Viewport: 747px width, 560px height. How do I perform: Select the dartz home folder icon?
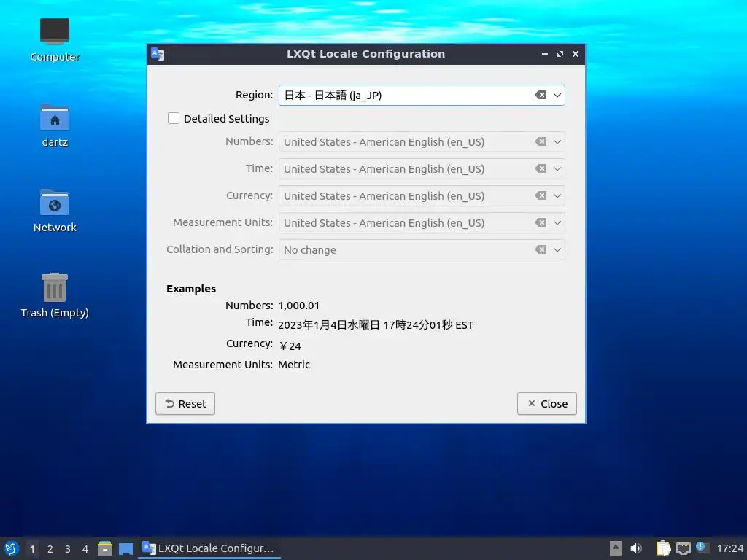coord(55,125)
